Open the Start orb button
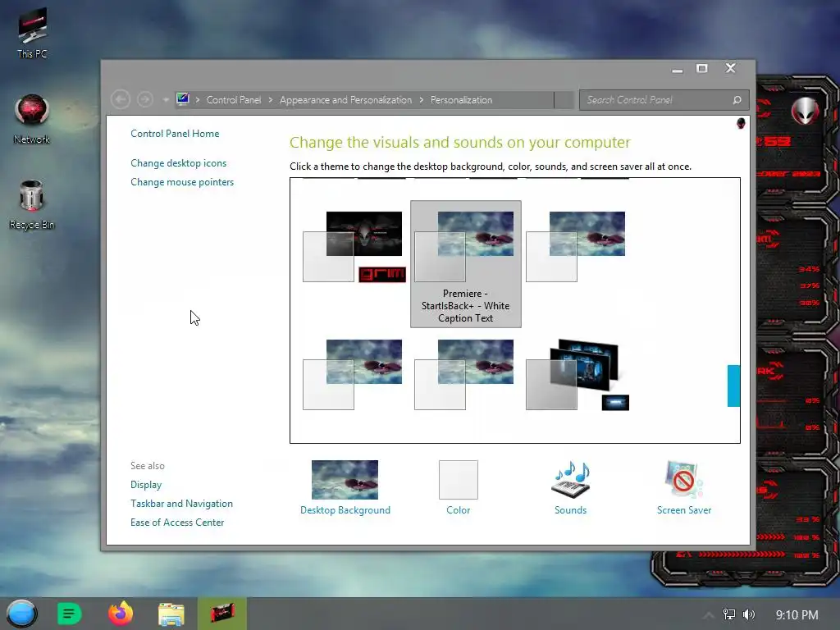Viewport: 840px width, 630px height. coord(21,614)
